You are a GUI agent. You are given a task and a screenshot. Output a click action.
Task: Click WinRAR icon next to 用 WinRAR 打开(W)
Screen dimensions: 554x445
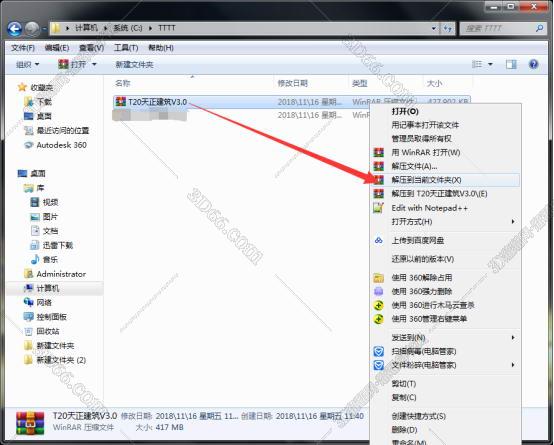[x=378, y=153]
